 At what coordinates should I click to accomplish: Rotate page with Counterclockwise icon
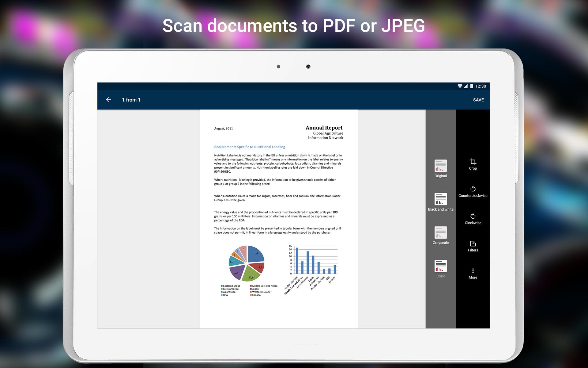point(473,189)
